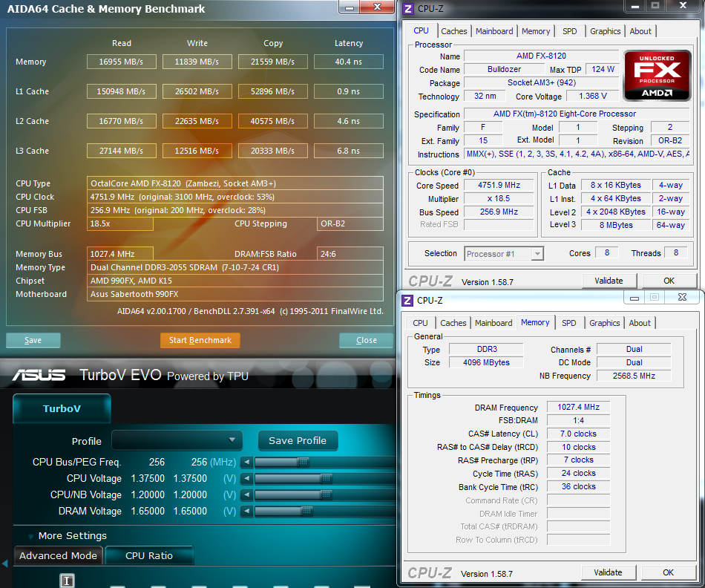Select the TurboV tab
705x588 pixels.
pos(62,408)
